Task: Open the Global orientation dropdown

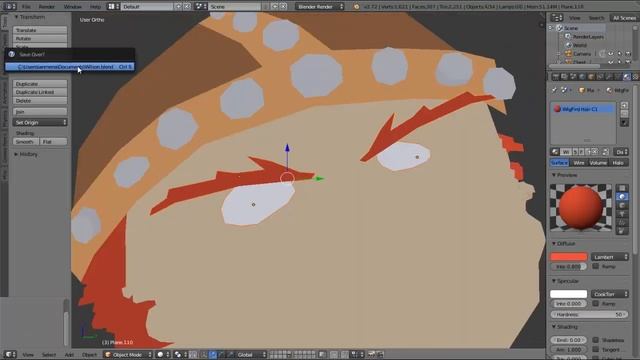Action: pyautogui.click(x=251, y=355)
